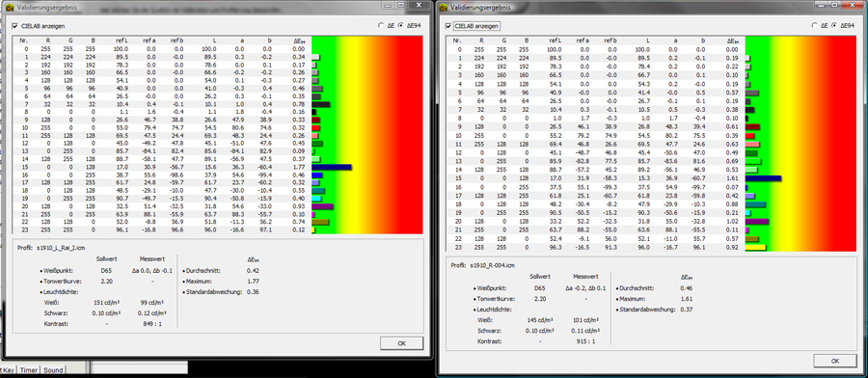Confirm the left Validierungsergebnis dialog with OK
The height and width of the screenshot is (378, 868).
(x=401, y=343)
